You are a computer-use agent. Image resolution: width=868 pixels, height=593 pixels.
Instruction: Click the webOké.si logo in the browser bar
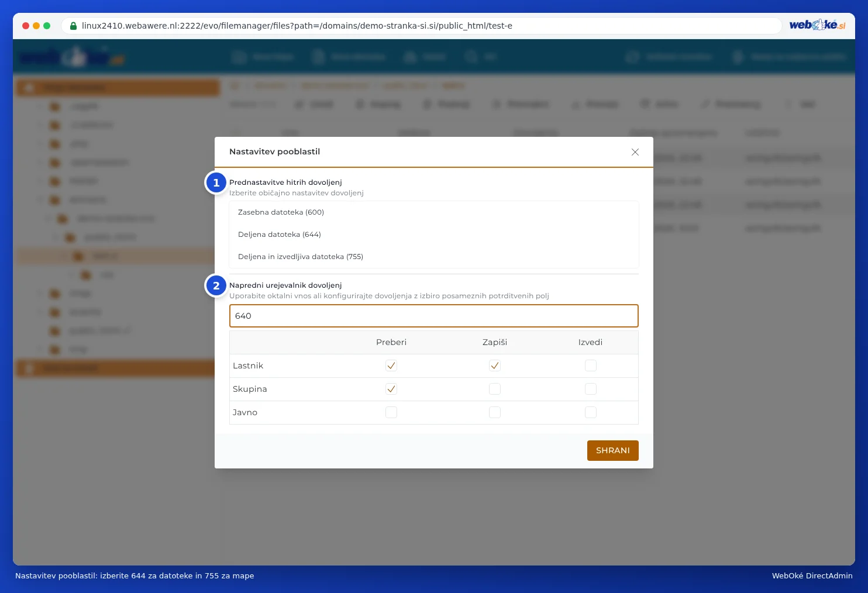(817, 25)
